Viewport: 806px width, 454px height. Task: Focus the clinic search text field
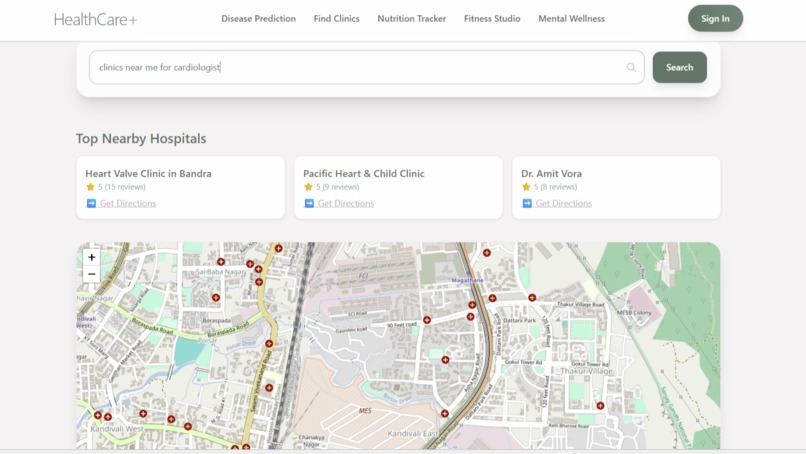[367, 67]
